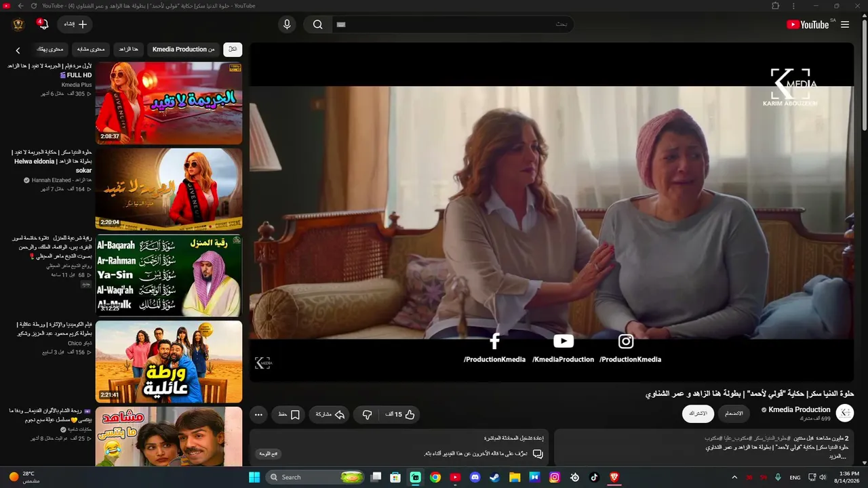Open Instagram from the taskbar
This screenshot has height=488, width=868.
click(x=555, y=477)
